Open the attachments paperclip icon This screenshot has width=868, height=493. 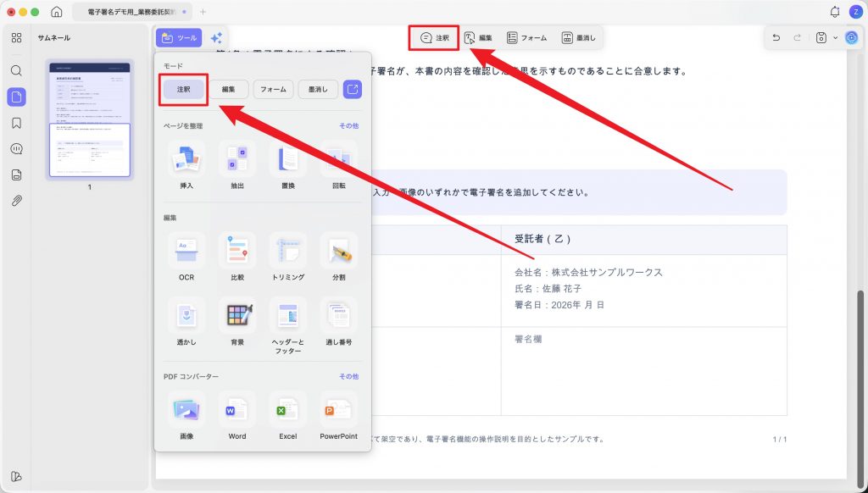(x=17, y=200)
